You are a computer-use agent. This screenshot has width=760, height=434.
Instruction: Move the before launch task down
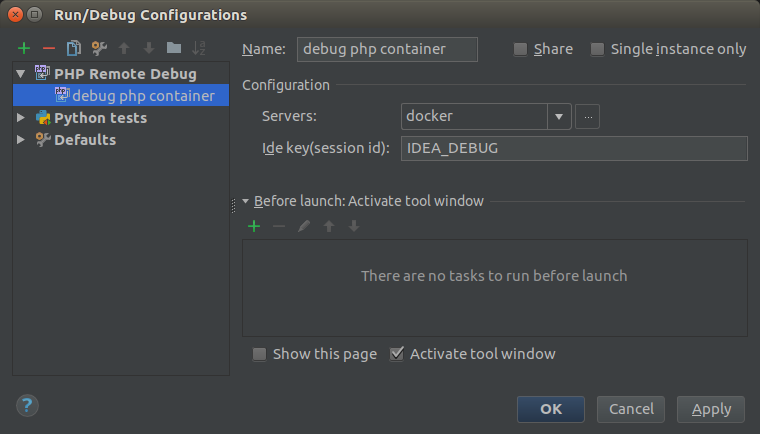[354, 226]
